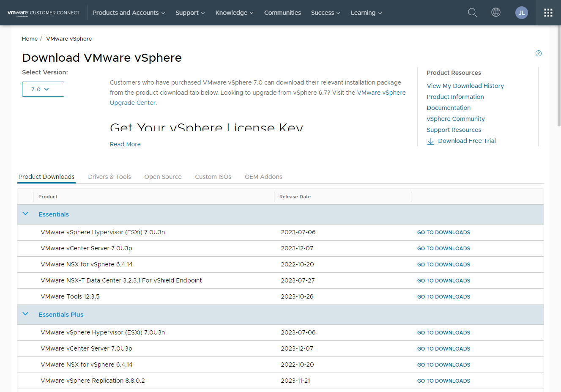Select the Product Downloads tab
This screenshot has height=392, width=561.
click(x=47, y=177)
